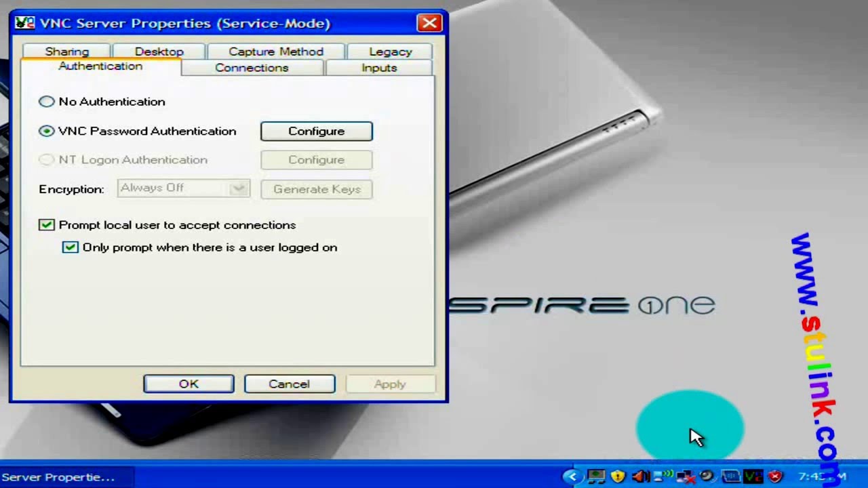868x488 pixels.
Task: Switch to the Sharing tab
Action: tap(67, 52)
